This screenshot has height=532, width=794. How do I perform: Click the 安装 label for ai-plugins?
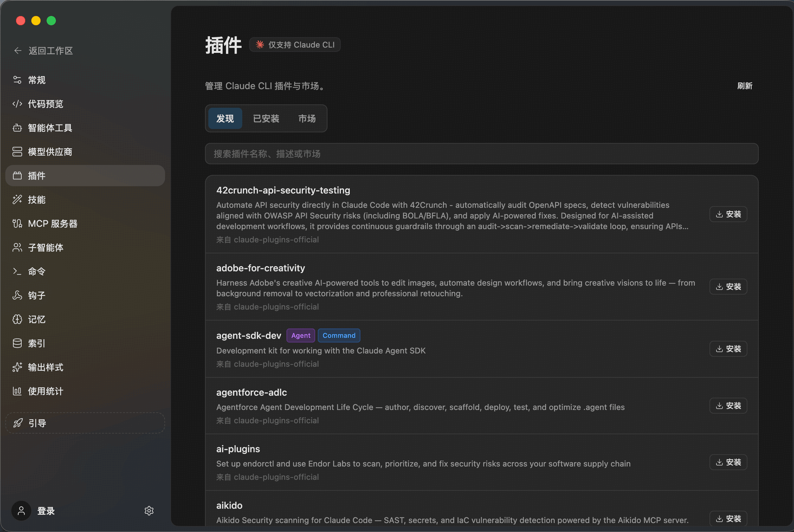coord(733,462)
